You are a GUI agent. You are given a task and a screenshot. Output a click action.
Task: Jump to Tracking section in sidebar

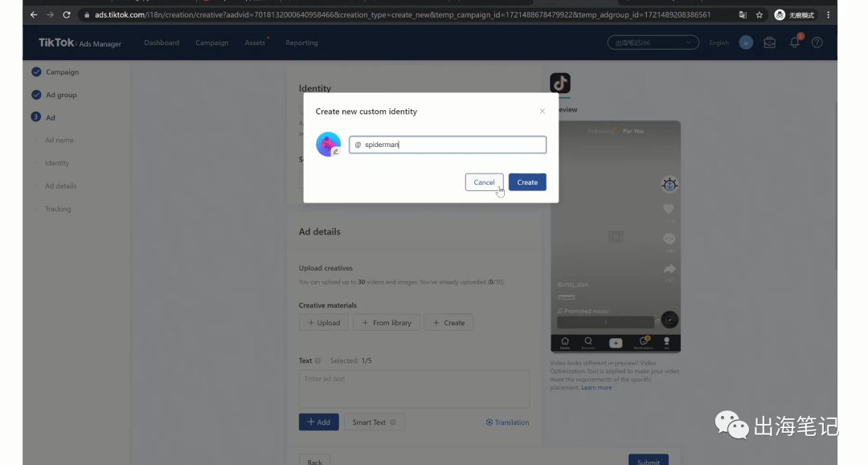pyautogui.click(x=58, y=209)
